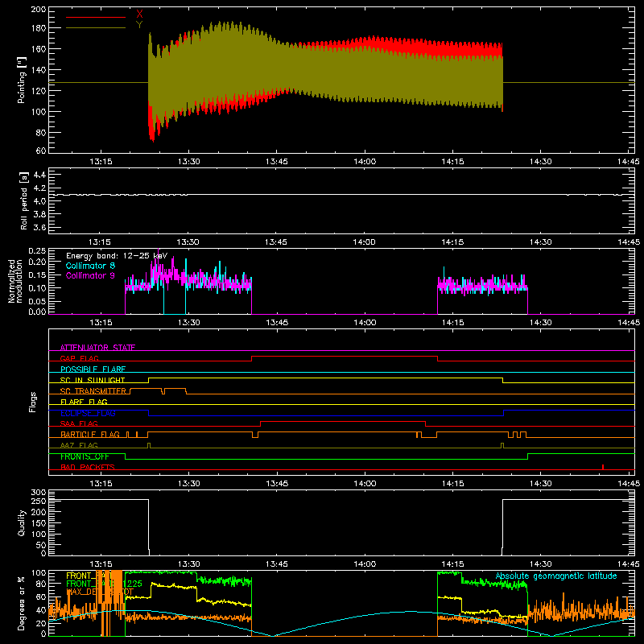The image size is (644, 644).
Task: Click the '4.4' tick on Roll period axis
Action: [39, 175]
